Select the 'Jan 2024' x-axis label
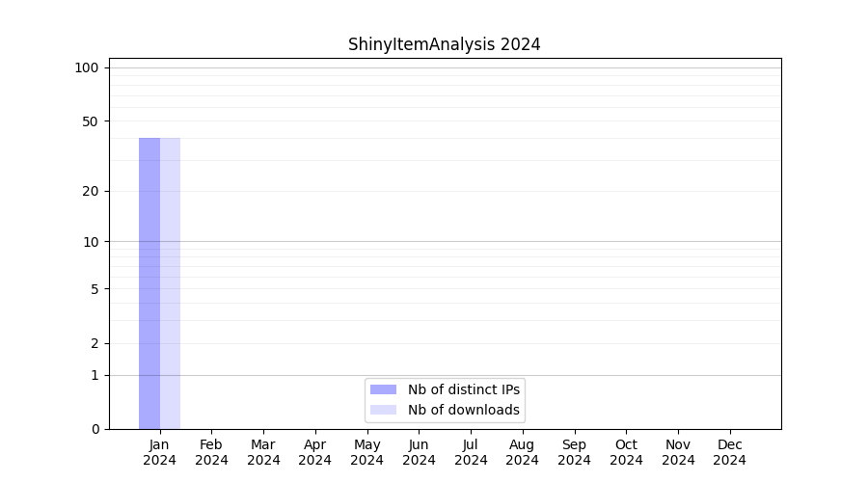Screen dimensions: 868x482 [x=160, y=452]
